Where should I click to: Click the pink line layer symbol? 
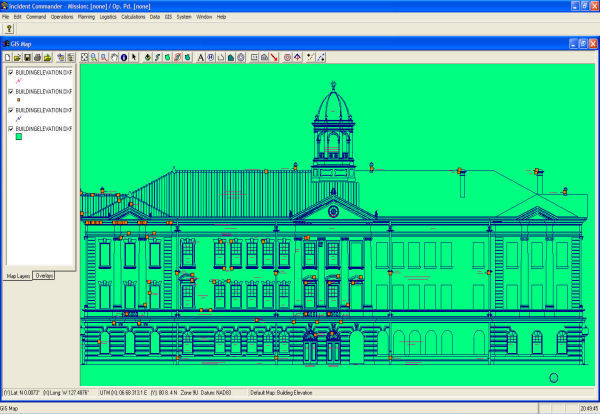coord(18,81)
